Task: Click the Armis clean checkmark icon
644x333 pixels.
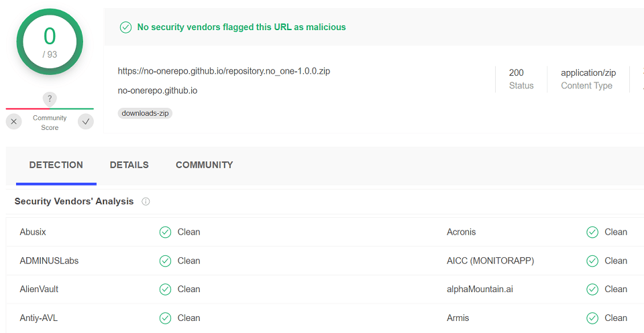Action: pyautogui.click(x=592, y=318)
